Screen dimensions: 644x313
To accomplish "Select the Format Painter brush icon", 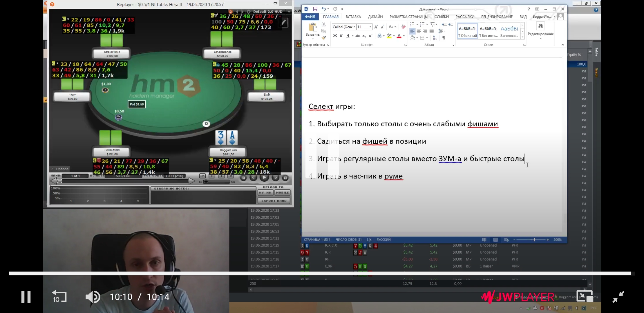I will coord(324,38).
